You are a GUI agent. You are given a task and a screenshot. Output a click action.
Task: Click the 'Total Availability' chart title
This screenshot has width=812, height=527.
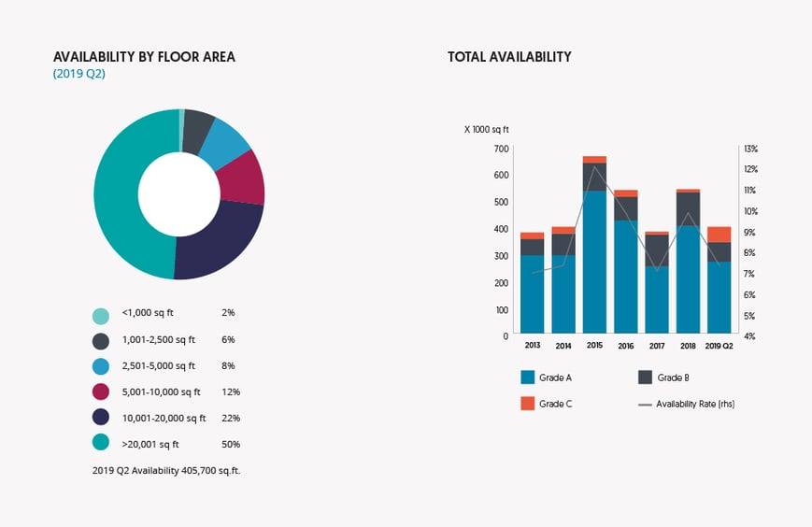[x=509, y=57]
